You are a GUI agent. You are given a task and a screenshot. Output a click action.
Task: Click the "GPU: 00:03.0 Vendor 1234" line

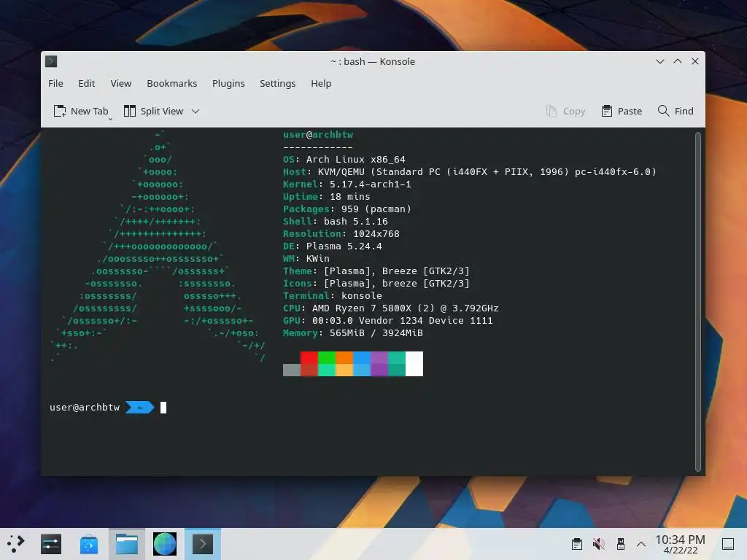(388, 321)
